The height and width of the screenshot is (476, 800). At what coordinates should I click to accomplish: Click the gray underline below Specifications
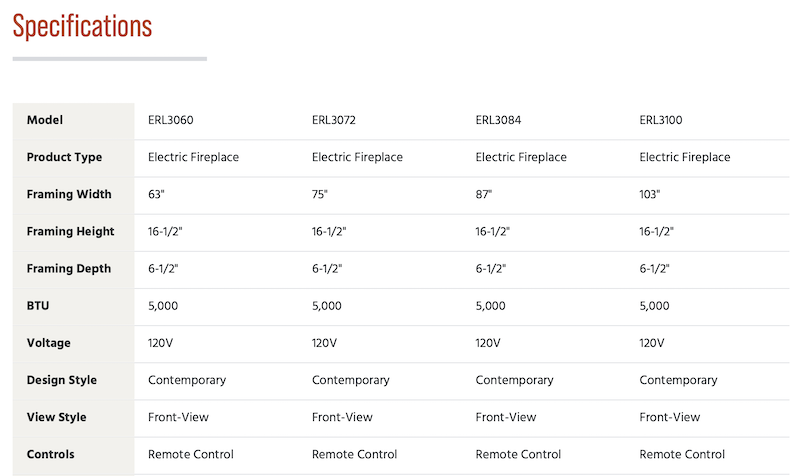point(110,59)
